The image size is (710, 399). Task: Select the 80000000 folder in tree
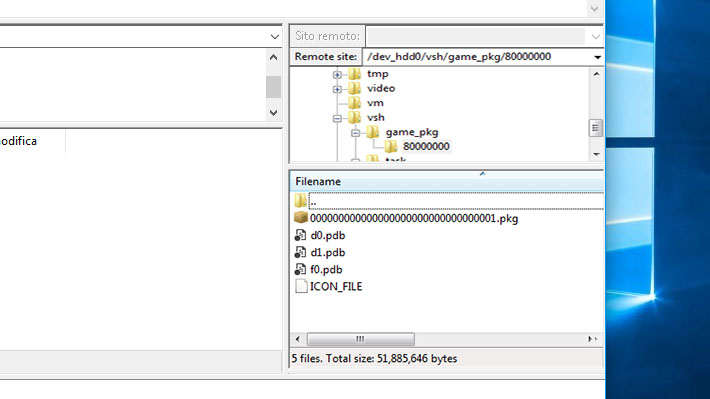pyautogui.click(x=426, y=146)
